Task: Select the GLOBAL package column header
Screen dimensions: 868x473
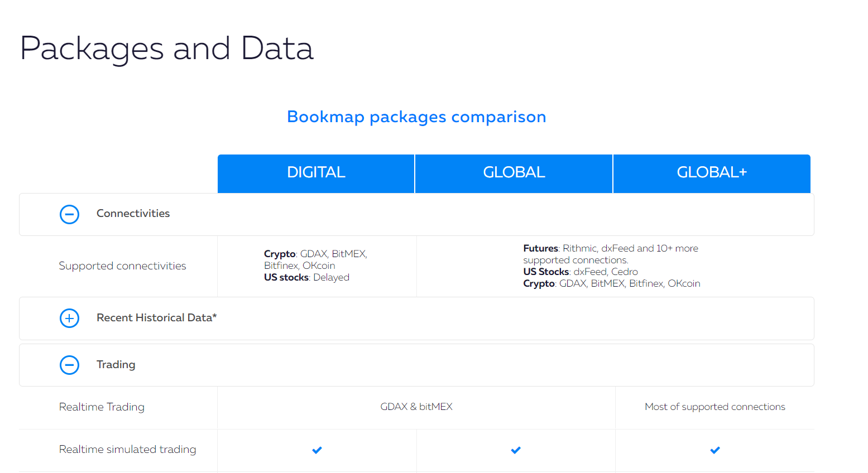Action: pos(514,173)
